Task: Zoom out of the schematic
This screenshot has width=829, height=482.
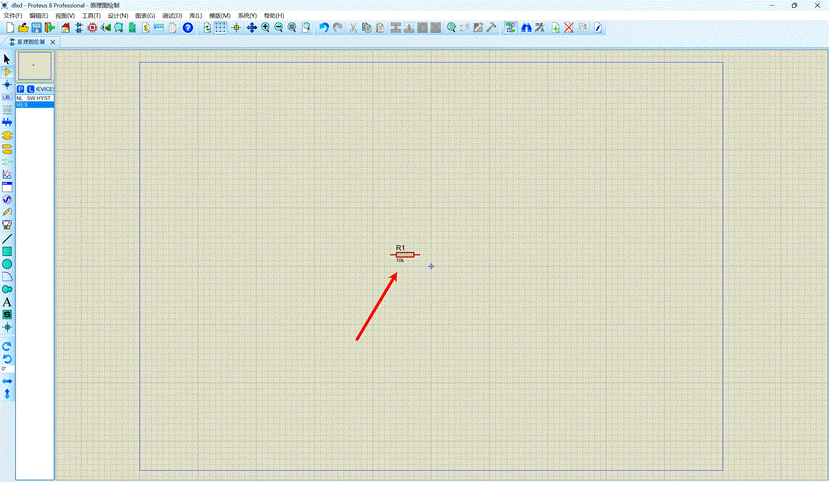Action: click(279, 27)
